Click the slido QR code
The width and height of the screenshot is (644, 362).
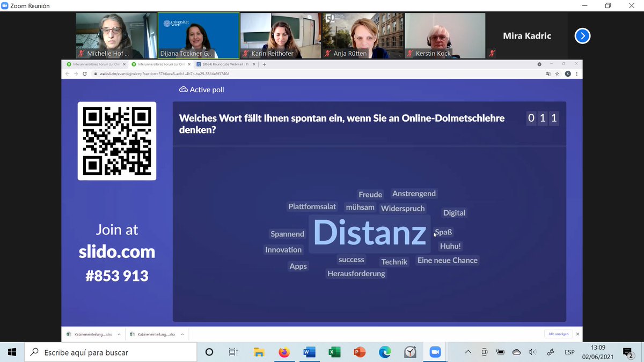pos(117,141)
